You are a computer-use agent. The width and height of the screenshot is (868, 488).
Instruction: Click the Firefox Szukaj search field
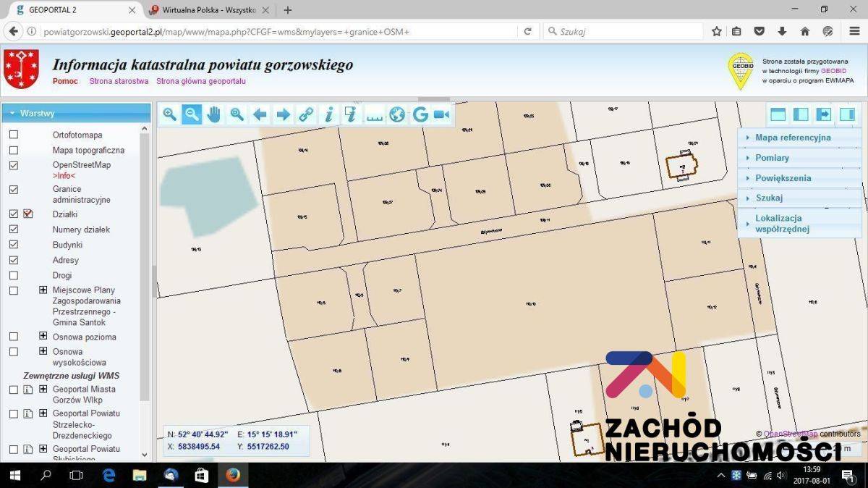click(622, 32)
